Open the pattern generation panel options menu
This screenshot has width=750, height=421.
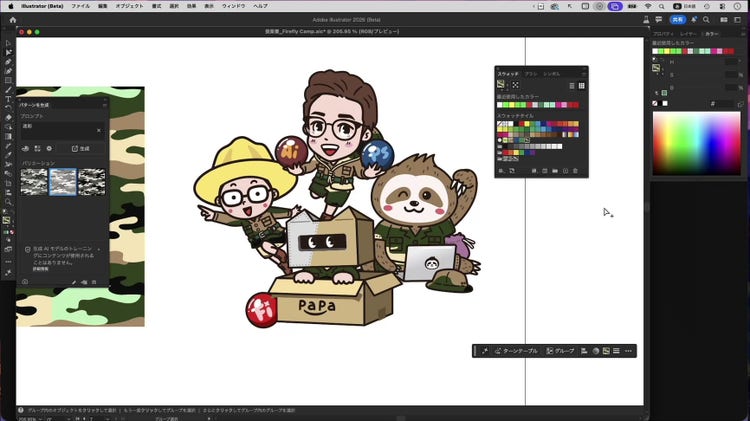(x=103, y=103)
